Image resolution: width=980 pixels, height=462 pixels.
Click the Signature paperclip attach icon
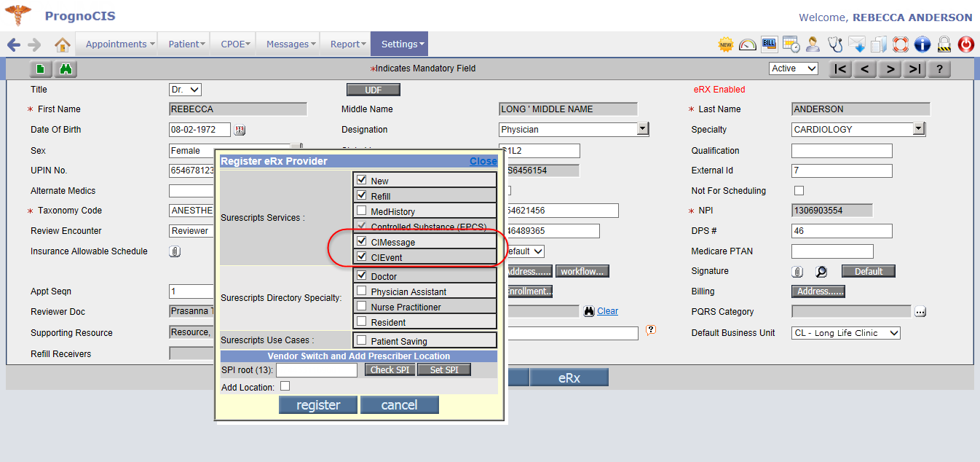(798, 271)
